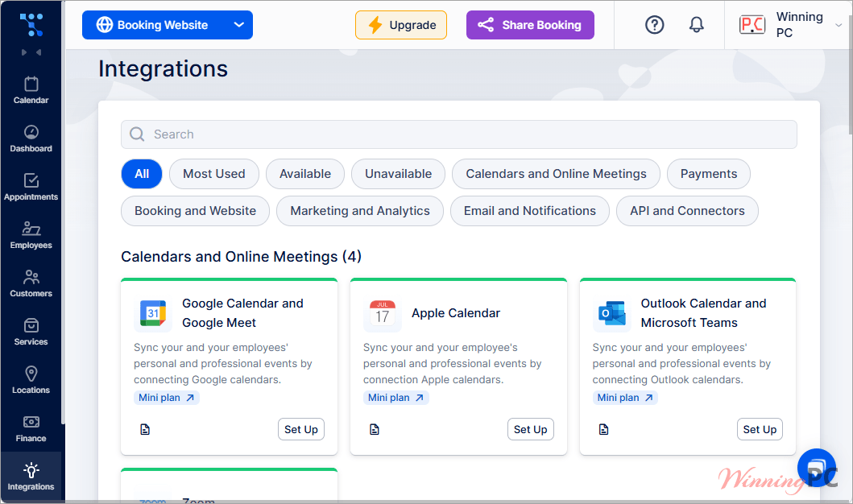Set Up Apple Calendar integration
Image resolution: width=853 pixels, height=504 pixels.
click(530, 429)
